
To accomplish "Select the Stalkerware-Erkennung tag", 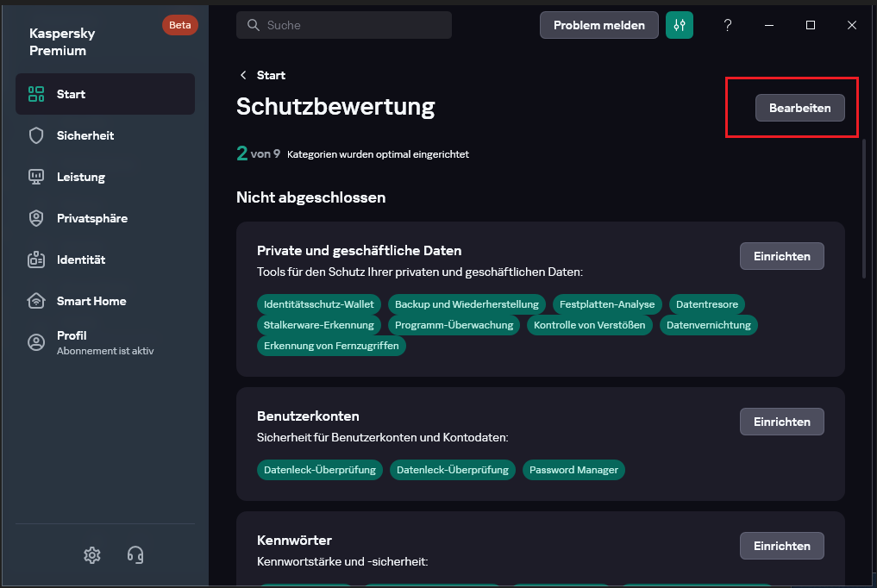I will 319,325.
